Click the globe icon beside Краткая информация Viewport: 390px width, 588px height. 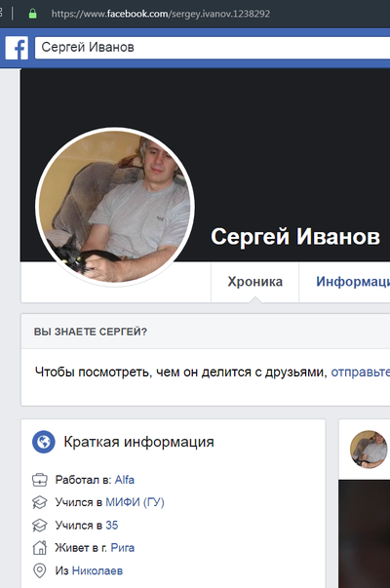(44, 442)
